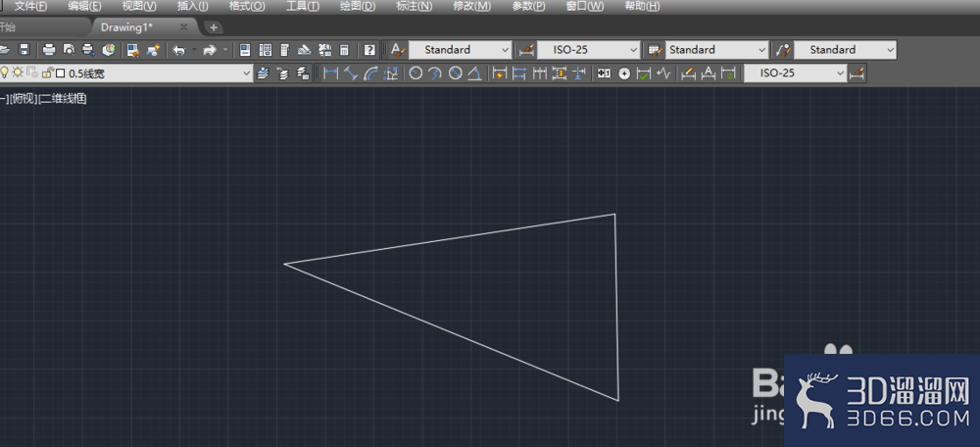This screenshot has height=447, width=980.
Task: Click the Layer Previous icon
Action: click(x=283, y=74)
